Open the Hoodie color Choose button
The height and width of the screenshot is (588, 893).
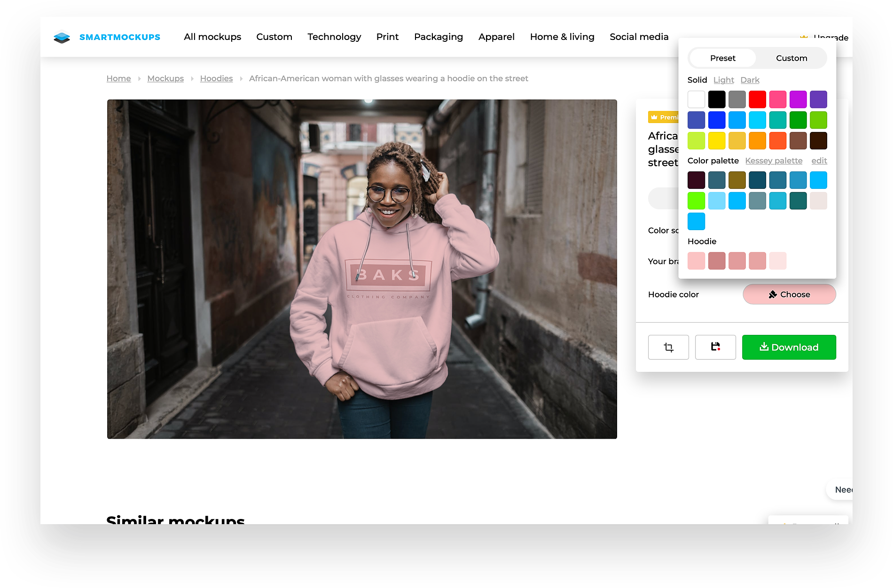tap(789, 294)
